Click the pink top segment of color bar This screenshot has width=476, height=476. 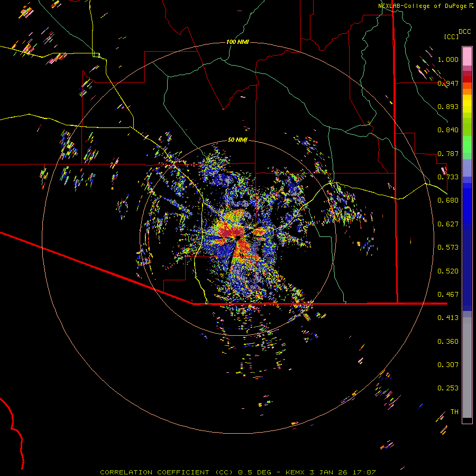tap(467, 56)
